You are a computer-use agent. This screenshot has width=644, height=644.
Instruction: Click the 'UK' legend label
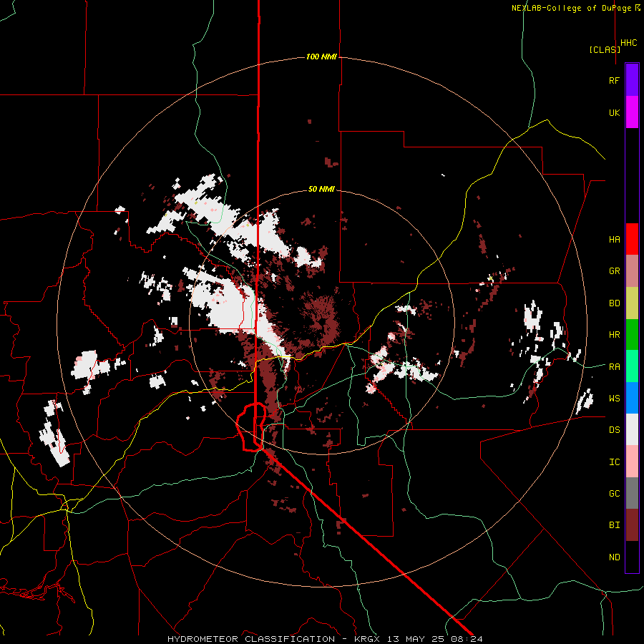click(x=614, y=112)
